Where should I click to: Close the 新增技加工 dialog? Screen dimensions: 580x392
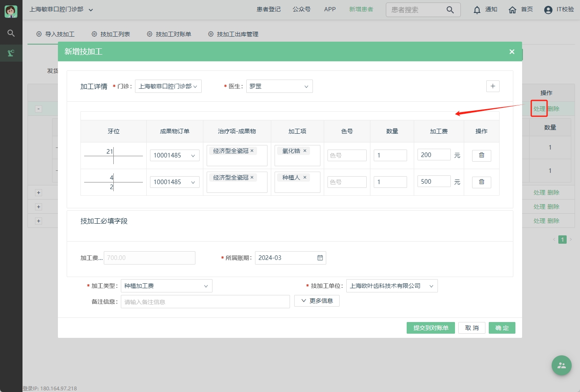[x=512, y=52]
